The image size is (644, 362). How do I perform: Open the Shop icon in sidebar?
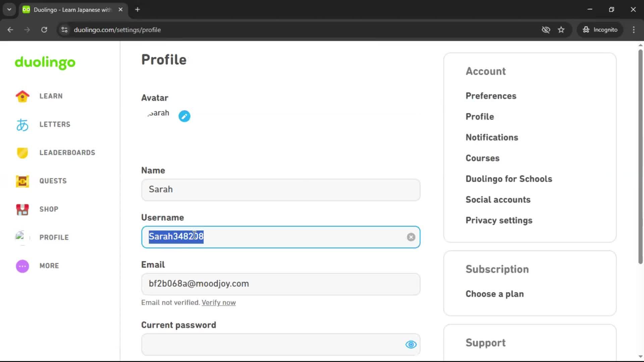tap(22, 209)
